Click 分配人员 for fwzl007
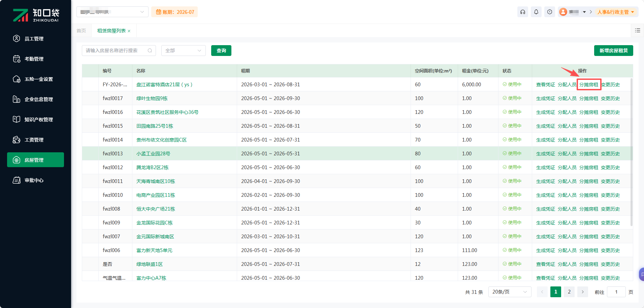Viewport: 644px width, 308px height. 567,237
